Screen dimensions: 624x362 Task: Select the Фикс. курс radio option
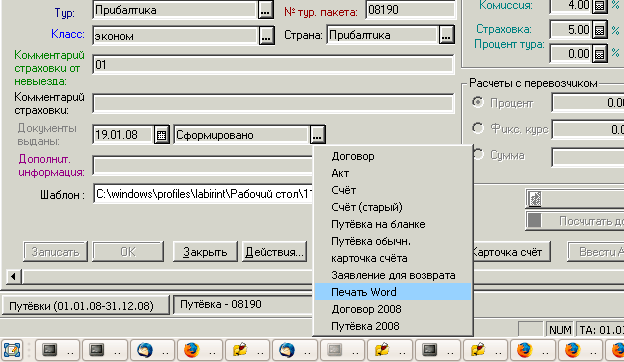point(478,128)
